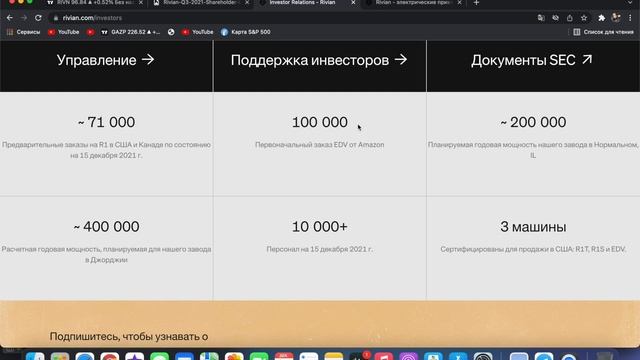Close the Investor Relations tab
The width and height of the screenshot is (640, 360).
[353, 3]
